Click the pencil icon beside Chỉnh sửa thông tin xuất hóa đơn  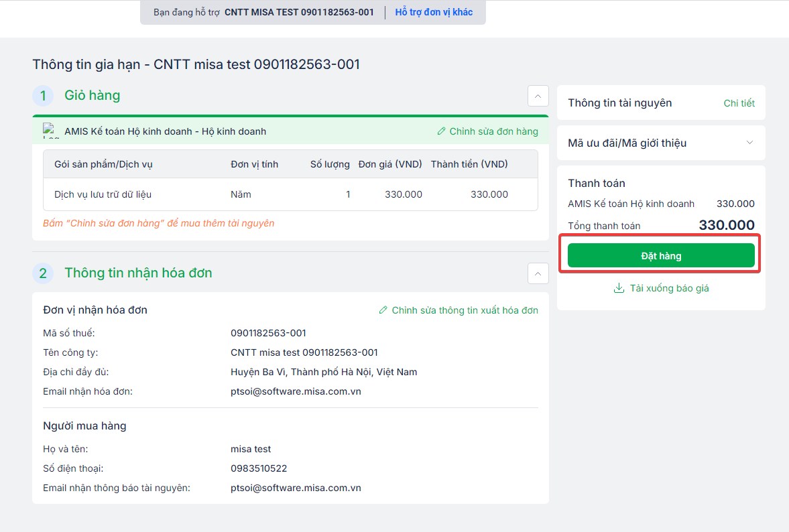coord(383,310)
